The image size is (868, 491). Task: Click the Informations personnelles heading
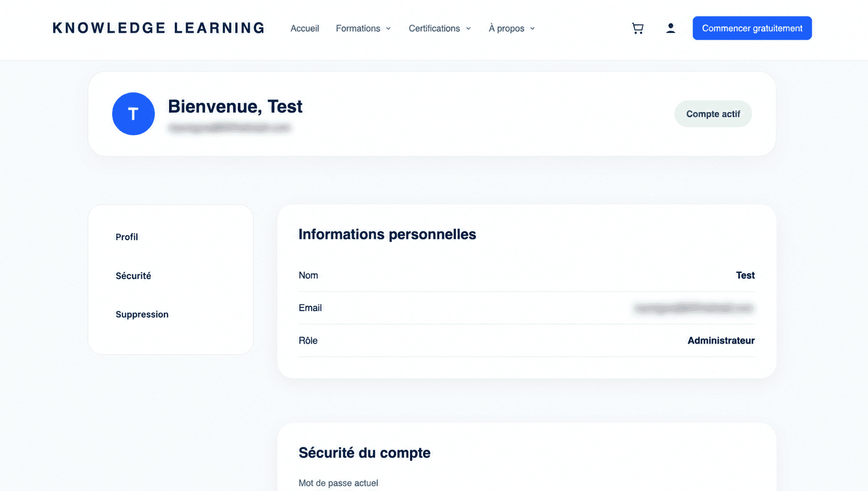pyautogui.click(x=387, y=234)
